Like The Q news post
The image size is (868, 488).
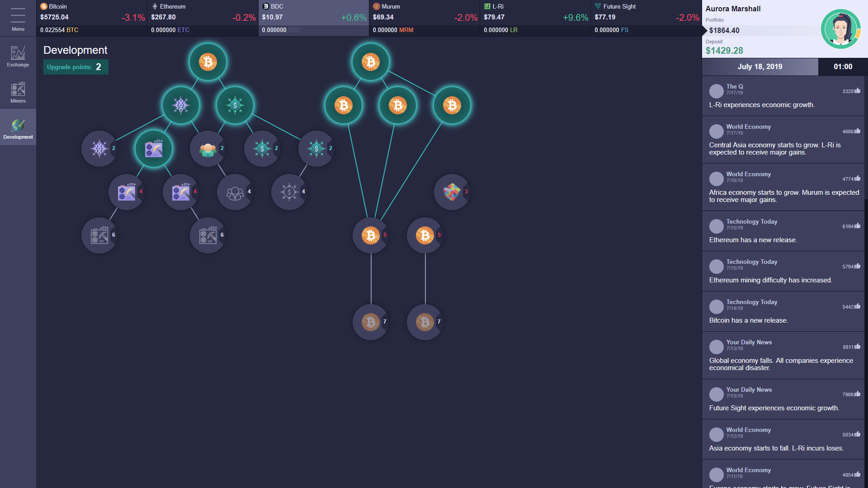pyautogui.click(x=858, y=91)
